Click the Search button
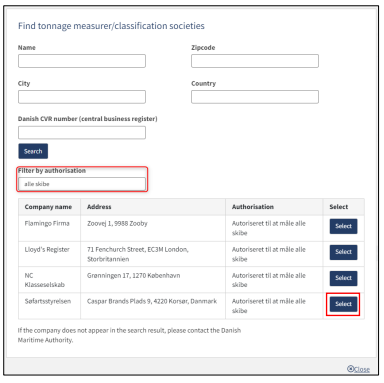Image resolution: width=384 pixels, height=383 pixels. 33,151
